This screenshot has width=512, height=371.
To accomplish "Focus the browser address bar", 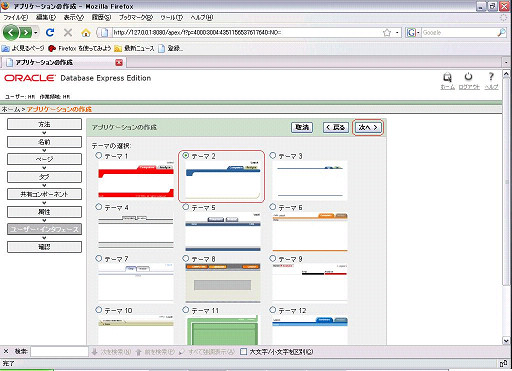I will click(247, 33).
